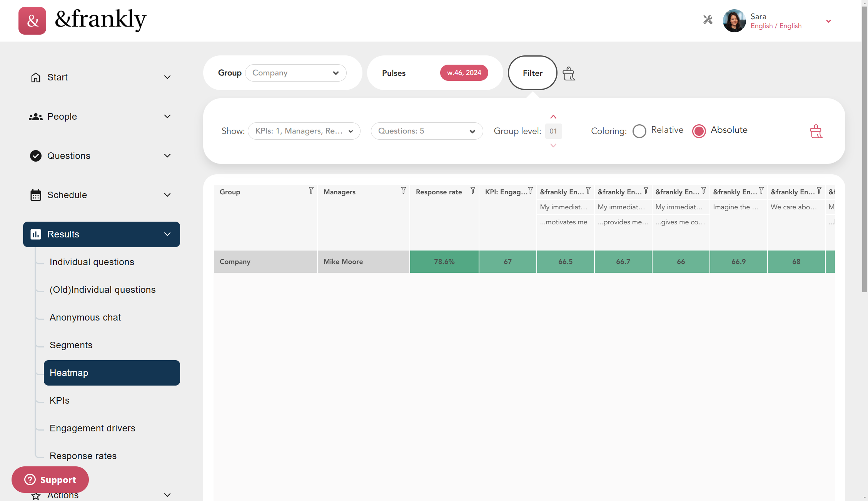Open (Old)Individual questions page
The width and height of the screenshot is (868, 501).
[103, 290]
